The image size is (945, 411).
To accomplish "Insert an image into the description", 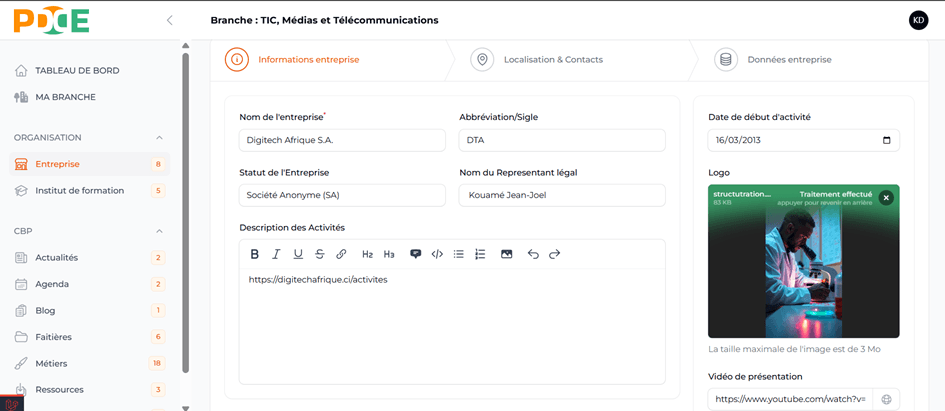I will tap(507, 254).
